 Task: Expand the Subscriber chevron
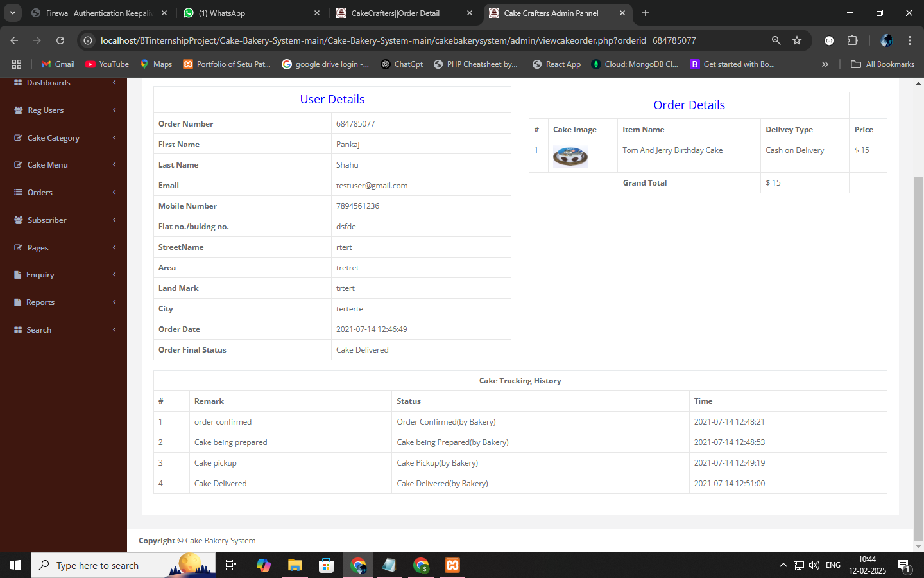(114, 220)
